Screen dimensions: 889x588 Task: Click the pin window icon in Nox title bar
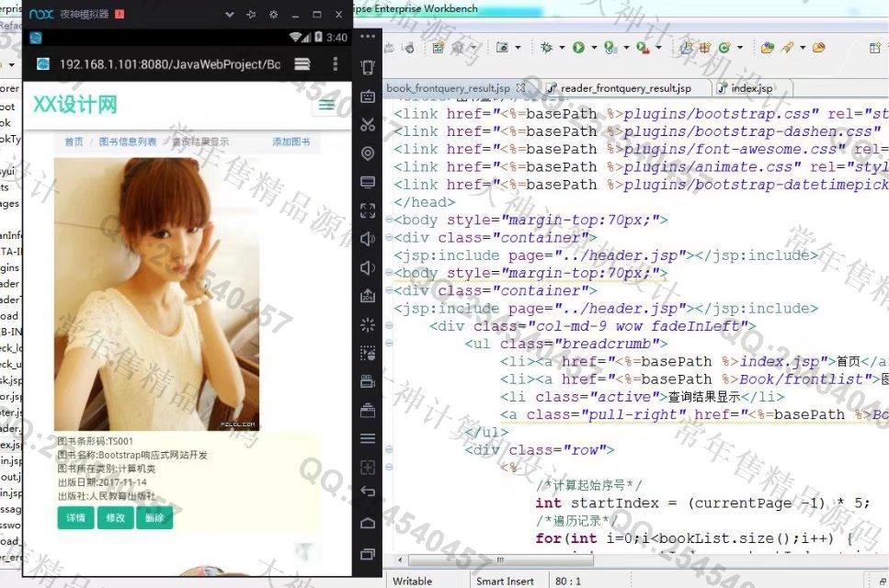click(251, 15)
